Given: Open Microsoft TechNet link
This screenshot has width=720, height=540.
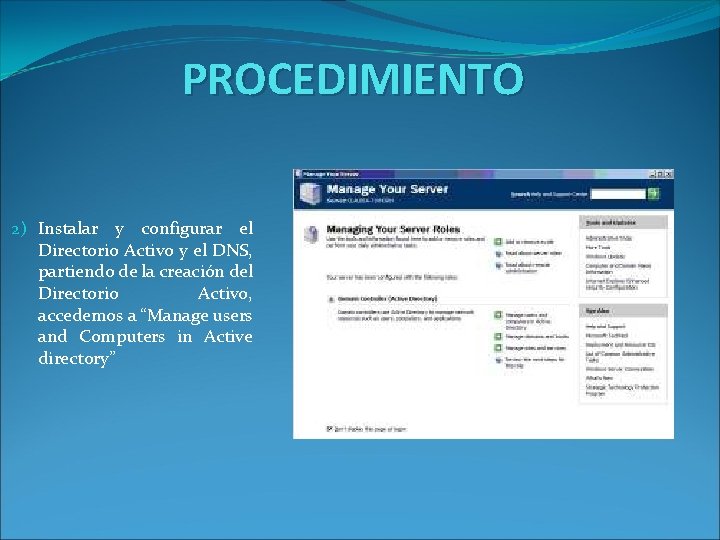Looking at the screenshot, I should tap(607, 336).
